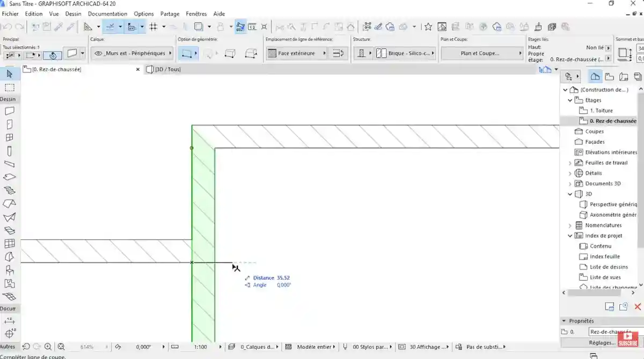Expand the Feuilles de travail node

click(x=570, y=163)
